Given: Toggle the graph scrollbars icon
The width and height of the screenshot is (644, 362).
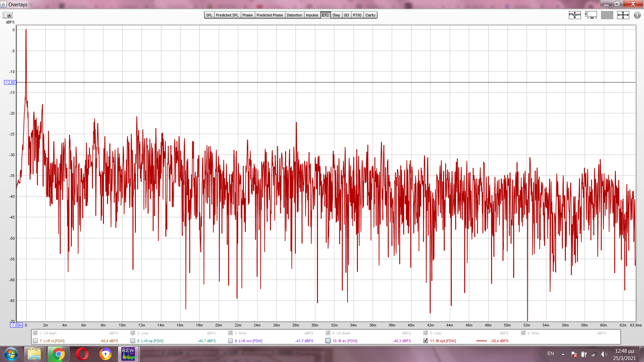Looking at the screenshot, I should pyautogui.click(x=591, y=15).
